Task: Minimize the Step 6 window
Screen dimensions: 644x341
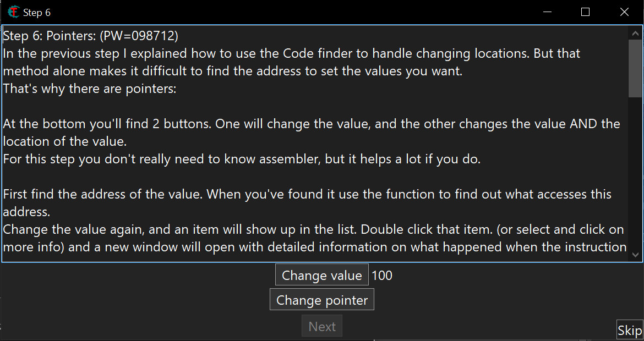Action: [547, 12]
